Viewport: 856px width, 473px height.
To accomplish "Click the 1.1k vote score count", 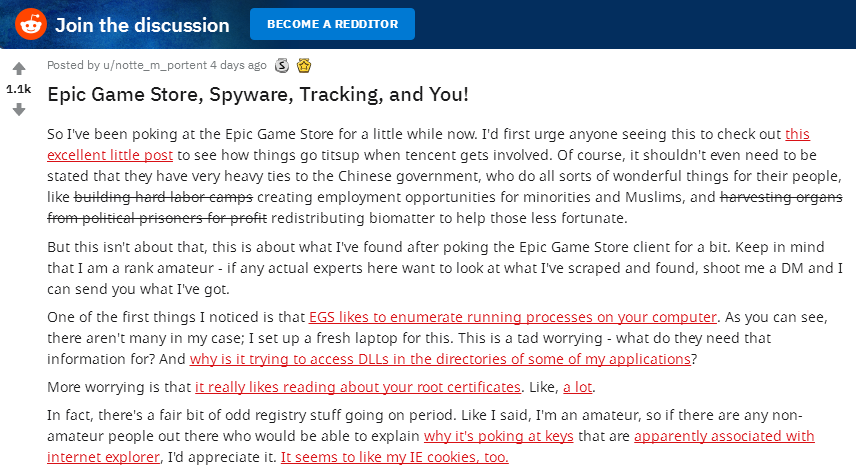I will pyautogui.click(x=19, y=89).
